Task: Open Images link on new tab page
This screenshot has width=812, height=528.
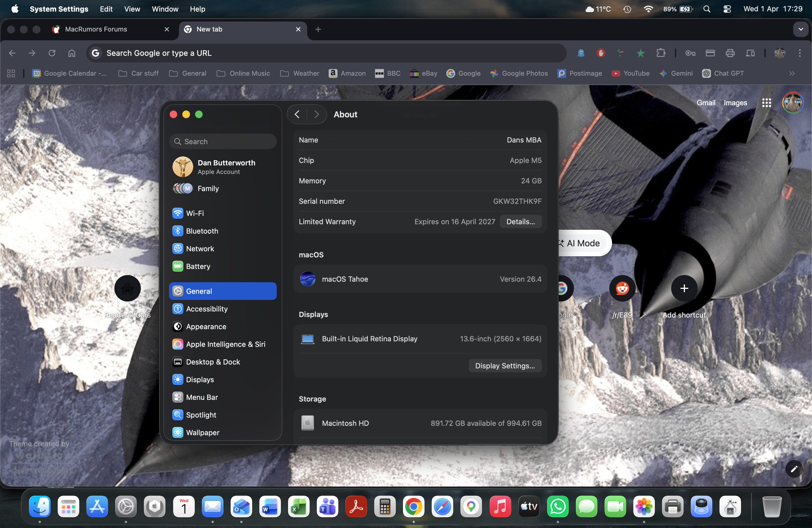Action: point(735,103)
